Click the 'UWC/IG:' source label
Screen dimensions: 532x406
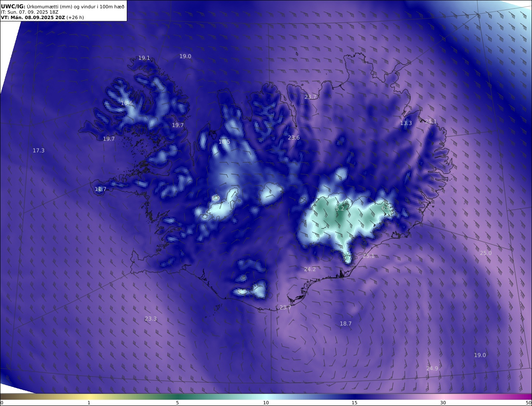pos(13,6)
